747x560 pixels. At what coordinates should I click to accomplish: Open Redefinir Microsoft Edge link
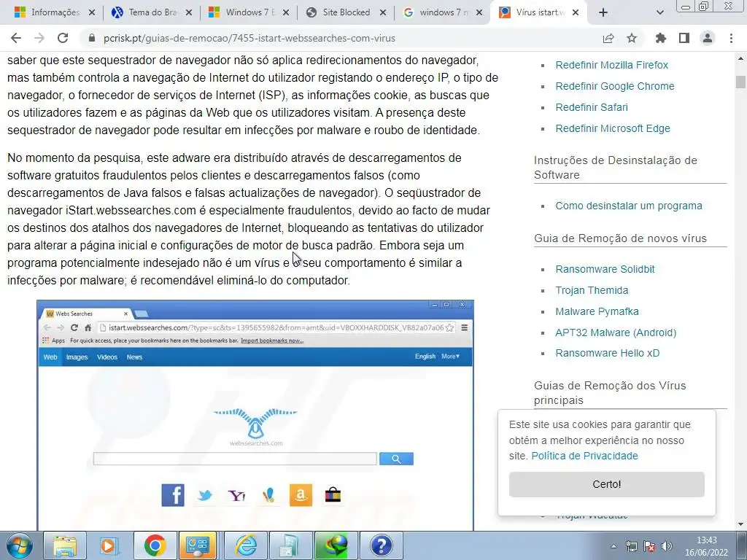[x=613, y=128]
